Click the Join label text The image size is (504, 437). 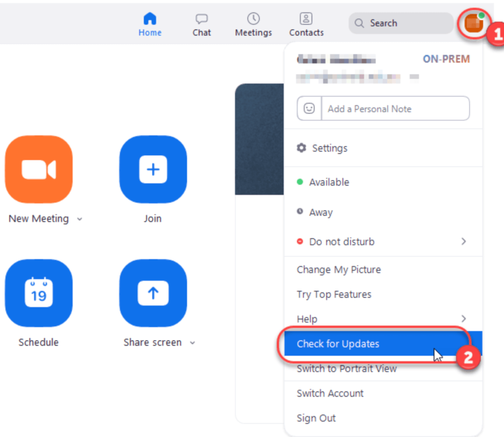pyautogui.click(x=153, y=218)
